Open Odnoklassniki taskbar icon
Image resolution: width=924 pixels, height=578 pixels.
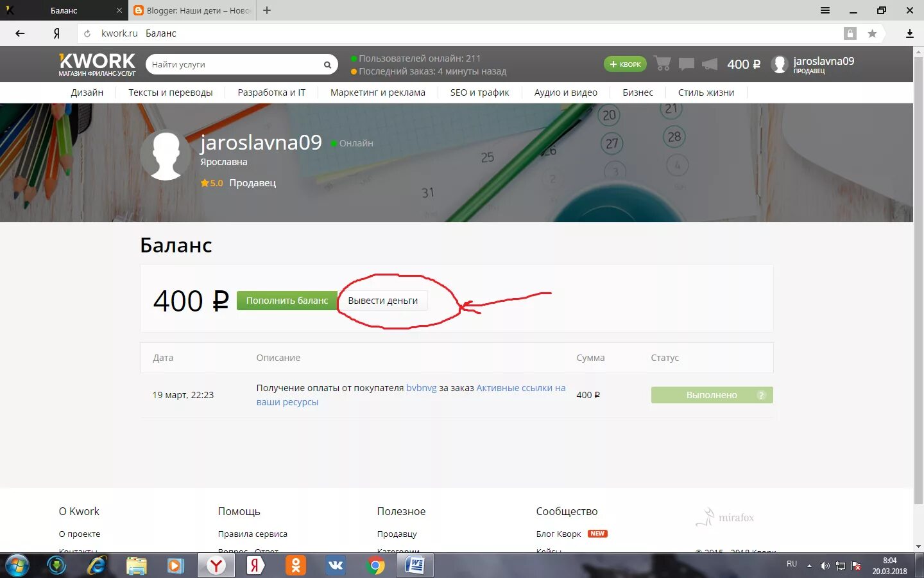pos(296,566)
